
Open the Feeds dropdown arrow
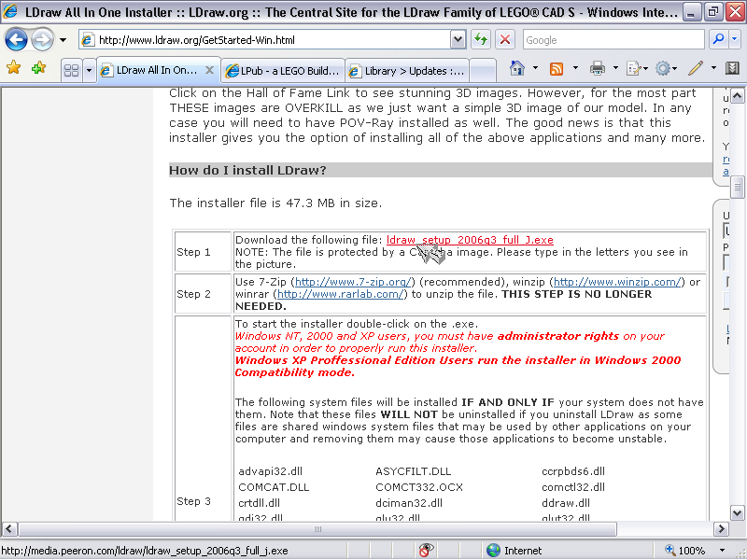pyautogui.click(x=575, y=68)
